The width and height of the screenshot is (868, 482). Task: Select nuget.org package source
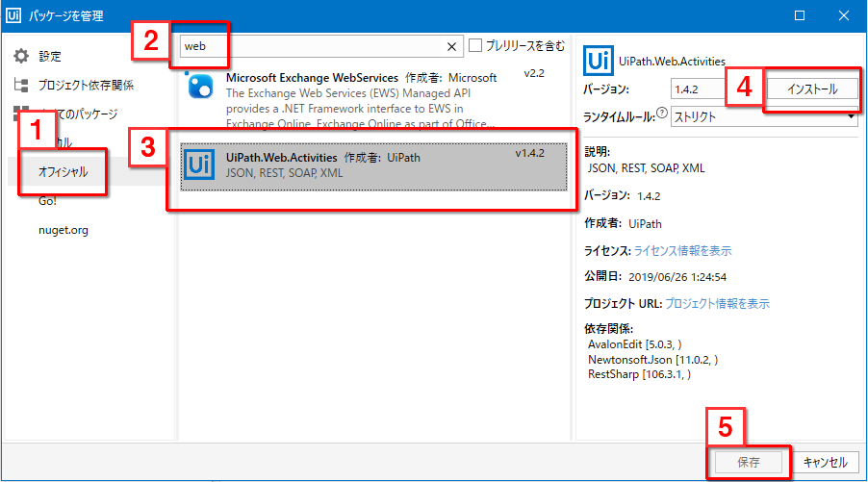[64, 230]
